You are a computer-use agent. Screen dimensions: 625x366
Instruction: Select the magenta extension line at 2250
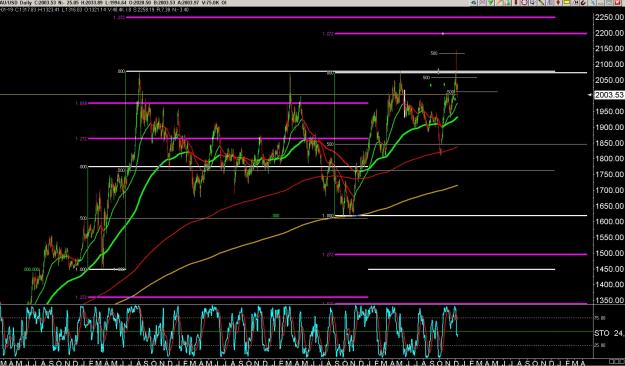(x=341, y=17)
